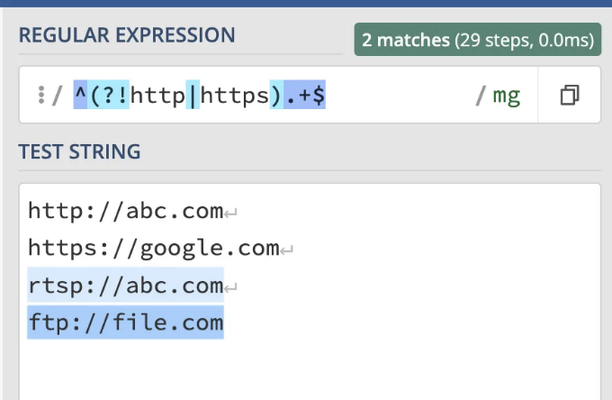
Task: Click the http://abc.com test line
Action: tap(125, 211)
